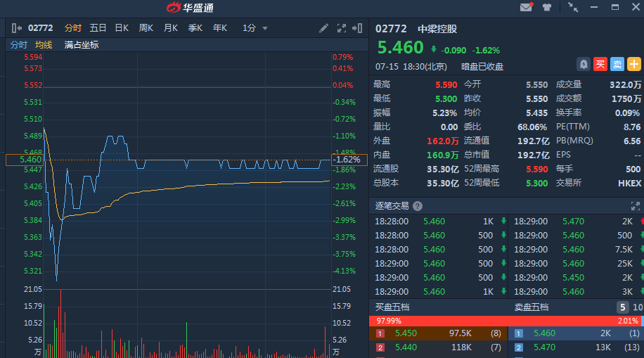Click the 成交量 value 322.0万
644x358 pixels.
tap(625, 84)
